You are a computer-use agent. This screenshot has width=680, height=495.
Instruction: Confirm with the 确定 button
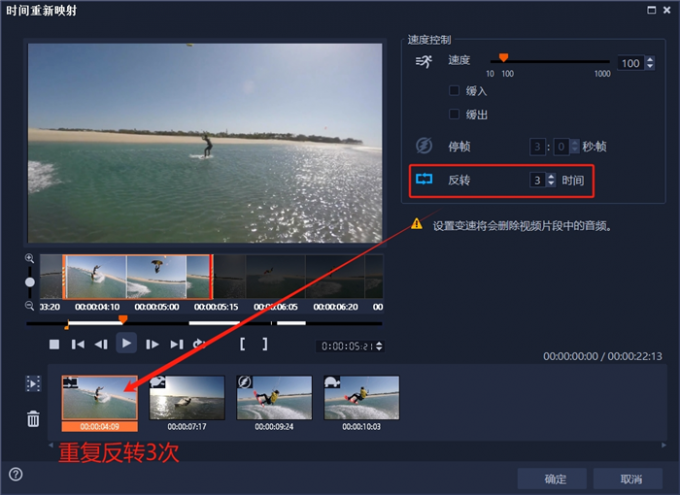tap(552, 479)
